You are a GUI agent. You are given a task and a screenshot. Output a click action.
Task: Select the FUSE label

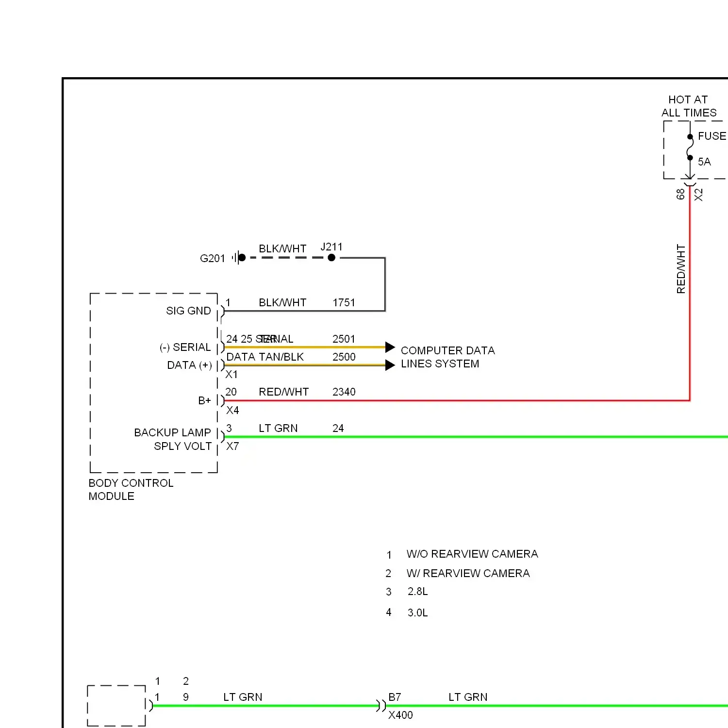click(x=712, y=136)
